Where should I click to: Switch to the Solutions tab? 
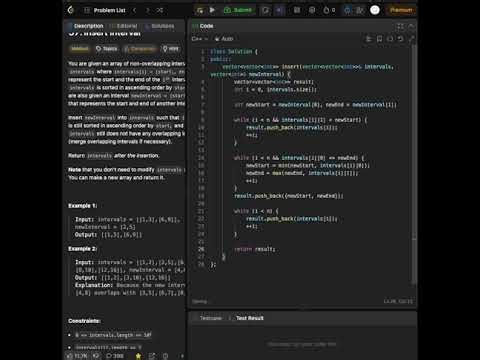[x=160, y=26]
